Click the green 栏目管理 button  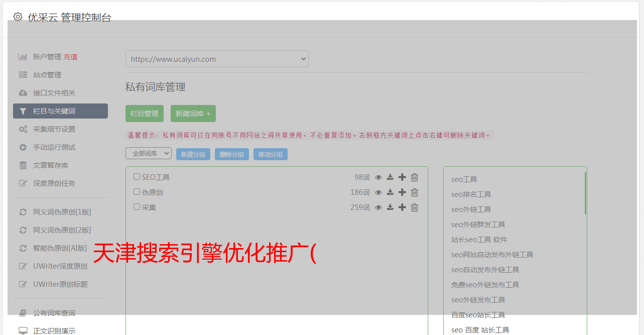(145, 114)
